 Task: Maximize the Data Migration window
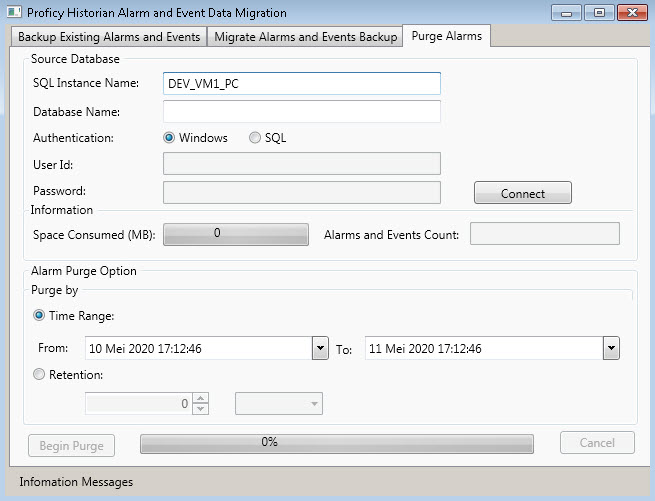tap(599, 13)
